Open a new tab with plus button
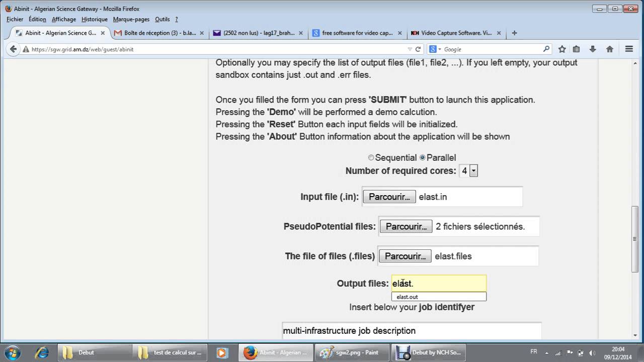Viewport: 644px width, 362px height. (x=514, y=33)
